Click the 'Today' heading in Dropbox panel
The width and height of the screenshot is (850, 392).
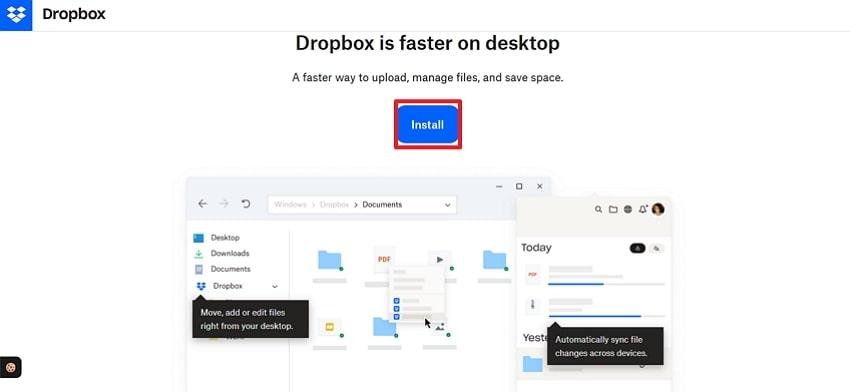click(x=536, y=248)
